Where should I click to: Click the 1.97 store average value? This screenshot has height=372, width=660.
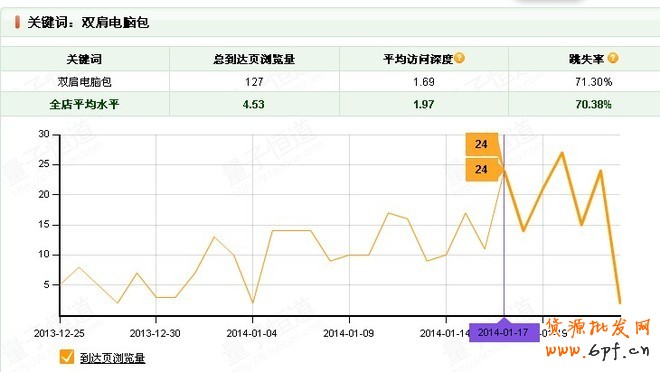(424, 104)
